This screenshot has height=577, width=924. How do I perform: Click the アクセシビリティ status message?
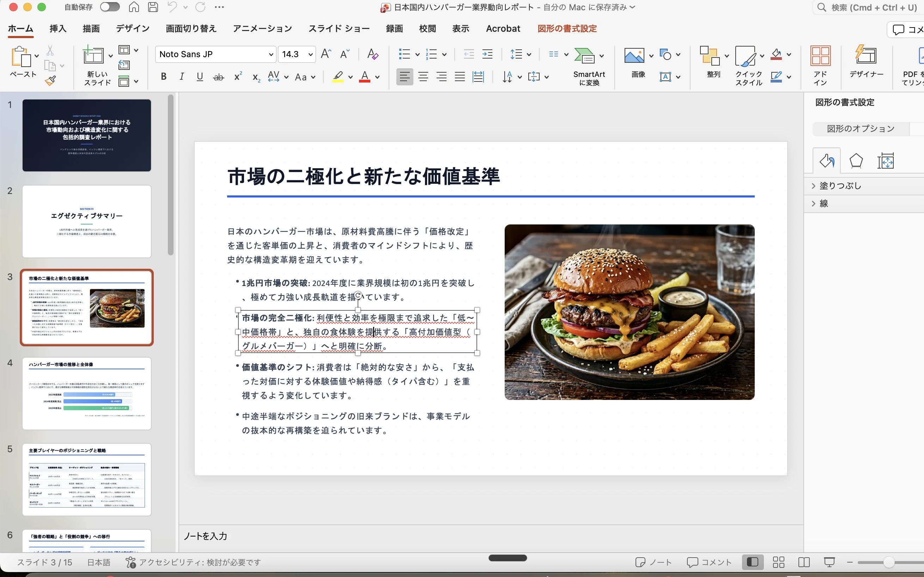193,562
